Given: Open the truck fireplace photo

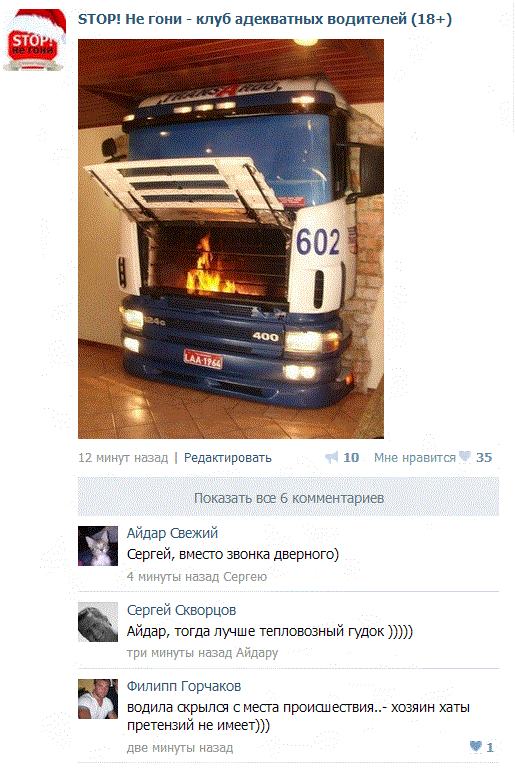Looking at the screenshot, I should pyautogui.click(x=231, y=239).
